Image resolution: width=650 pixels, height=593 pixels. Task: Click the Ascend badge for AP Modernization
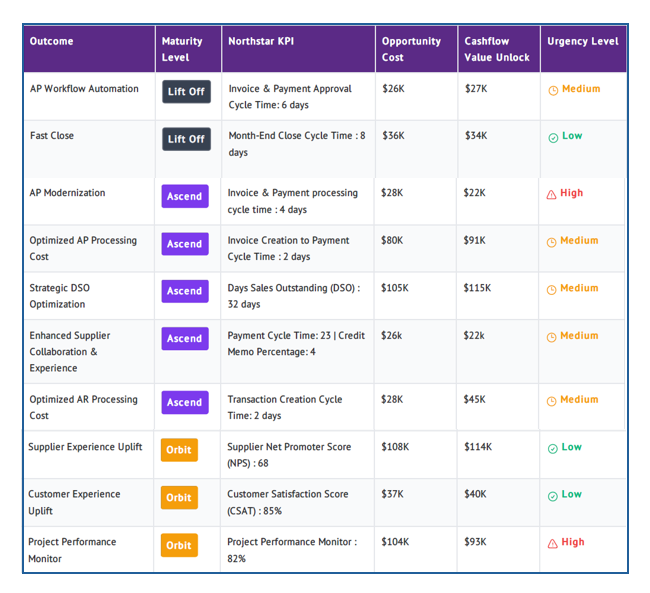click(185, 196)
